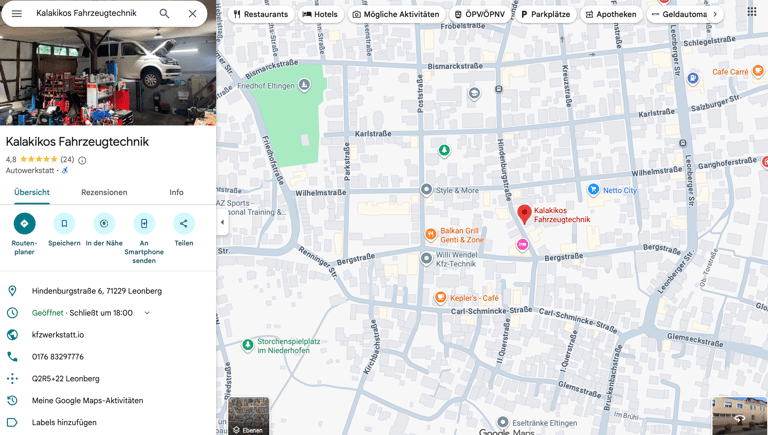Click the label tag icon
Viewport: 768px width, 435px height.
[x=12, y=422]
